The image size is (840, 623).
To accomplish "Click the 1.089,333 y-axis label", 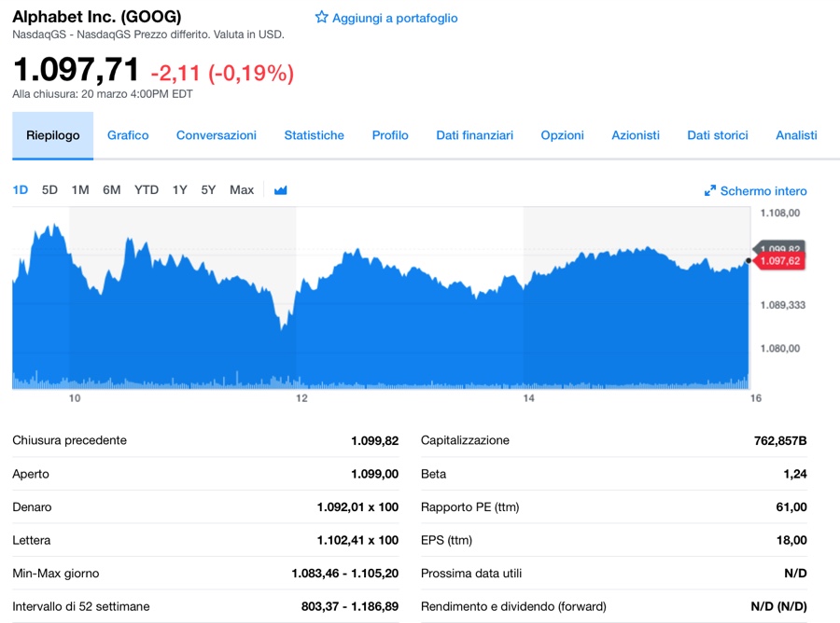I will coord(783,305).
